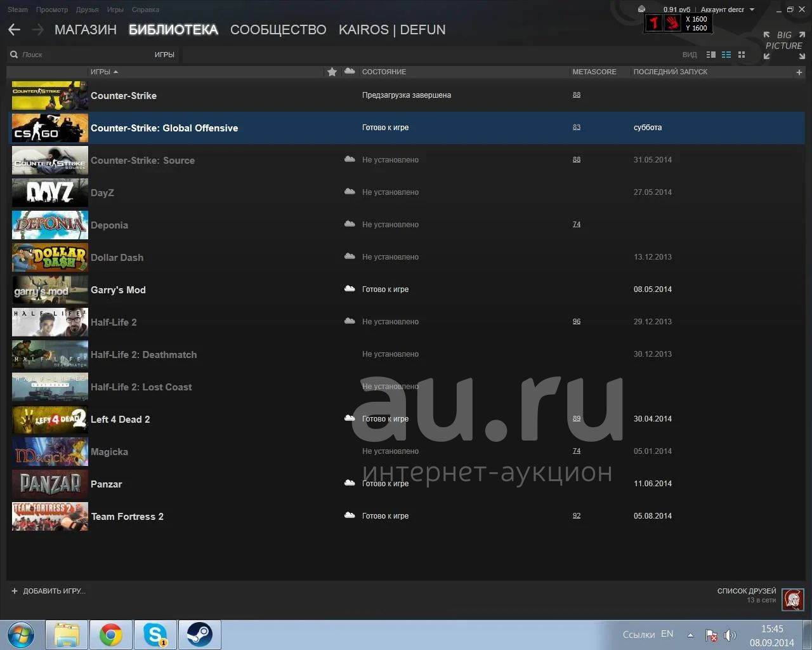This screenshot has width=812, height=650.
Task: Open Metascore 88 link for Counter-Strike
Action: (577, 95)
